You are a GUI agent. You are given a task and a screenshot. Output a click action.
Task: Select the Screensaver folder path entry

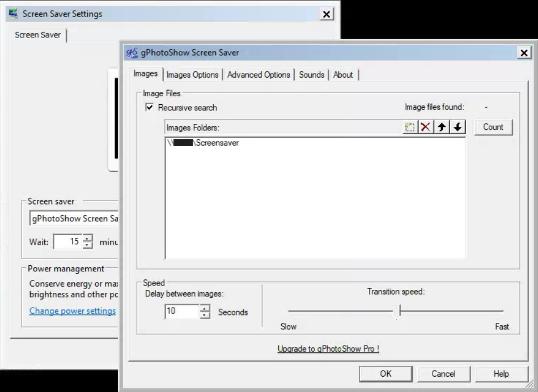[x=203, y=143]
